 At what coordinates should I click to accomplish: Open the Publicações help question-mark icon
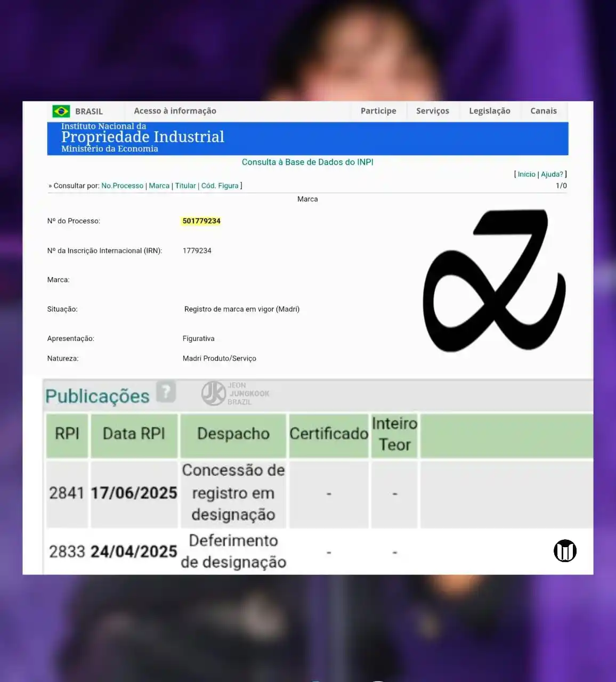(166, 392)
